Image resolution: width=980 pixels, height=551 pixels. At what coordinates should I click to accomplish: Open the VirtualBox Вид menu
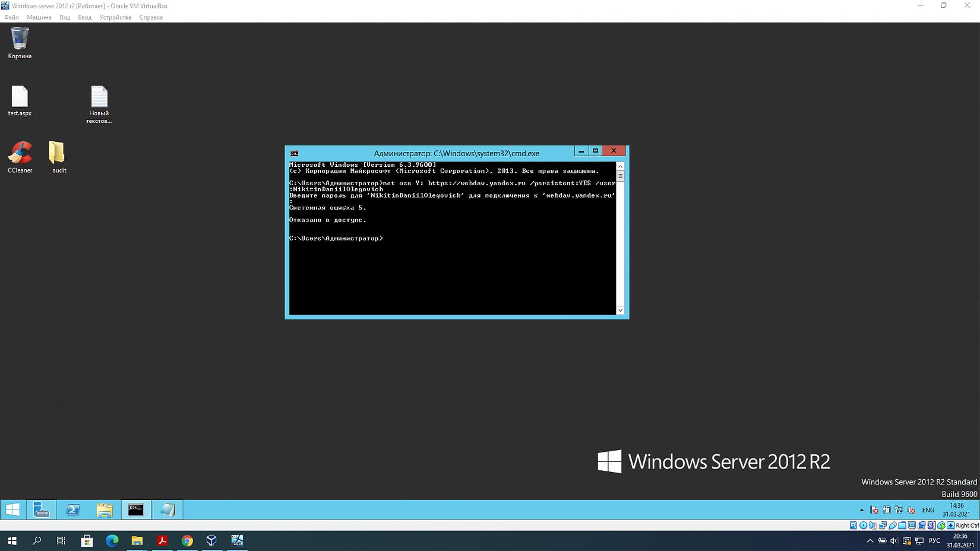point(65,17)
